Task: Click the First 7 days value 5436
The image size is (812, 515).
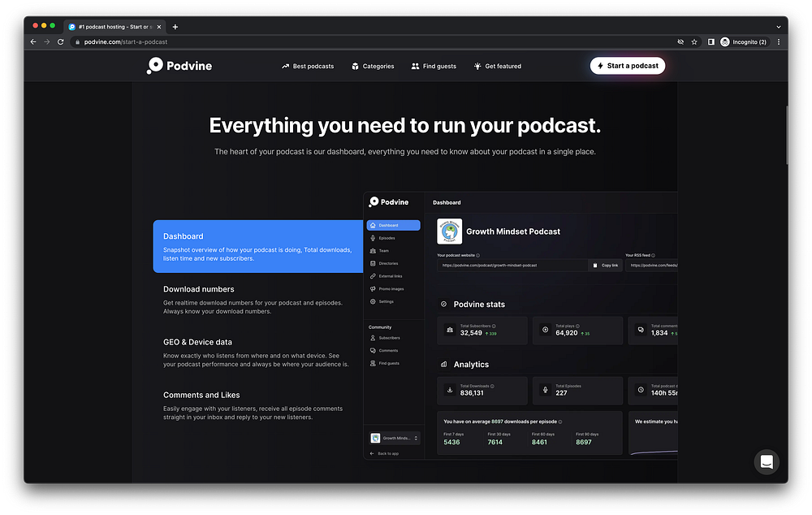Action: pyautogui.click(x=451, y=443)
